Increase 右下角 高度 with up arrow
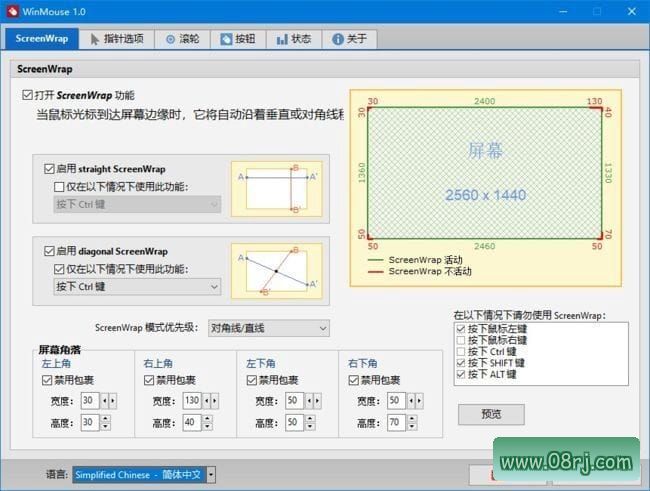 pos(412,418)
